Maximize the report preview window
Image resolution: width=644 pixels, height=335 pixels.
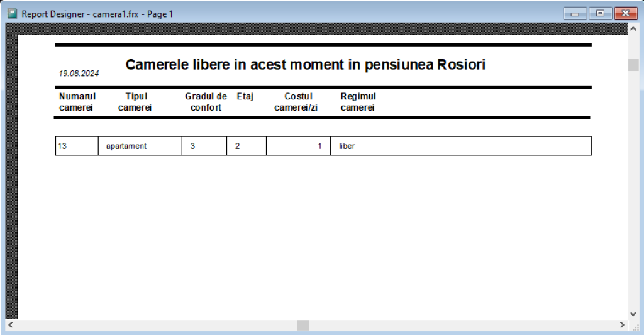600,13
